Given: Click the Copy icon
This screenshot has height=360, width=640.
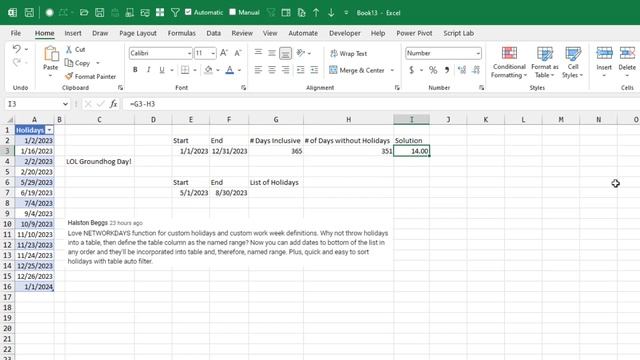Looking at the screenshot, I should pos(69,63).
